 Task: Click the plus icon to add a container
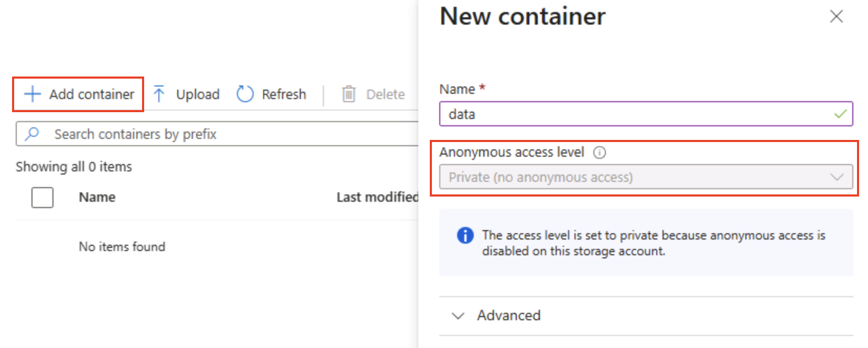[x=32, y=94]
